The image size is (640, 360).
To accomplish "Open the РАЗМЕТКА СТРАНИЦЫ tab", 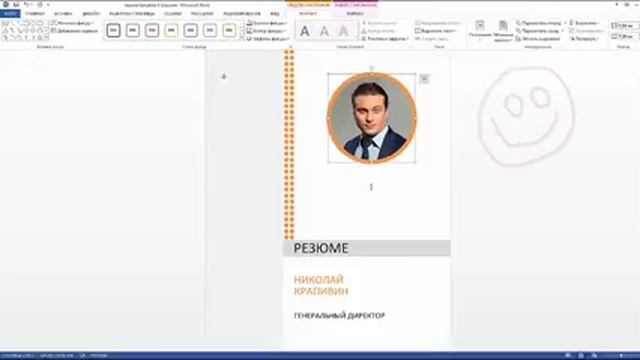I will (x=131, y=13).
